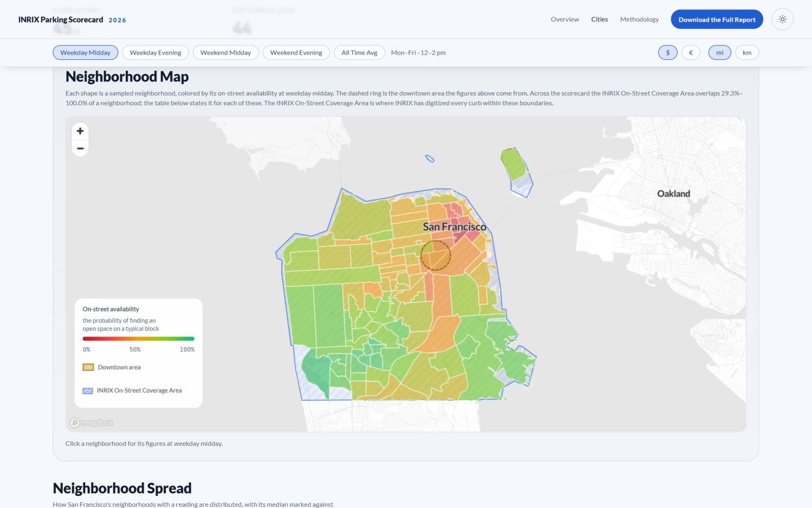Select the Weekday Evening time filter
The height and width of the screenshot is (508, 812).
pos(155,52)
